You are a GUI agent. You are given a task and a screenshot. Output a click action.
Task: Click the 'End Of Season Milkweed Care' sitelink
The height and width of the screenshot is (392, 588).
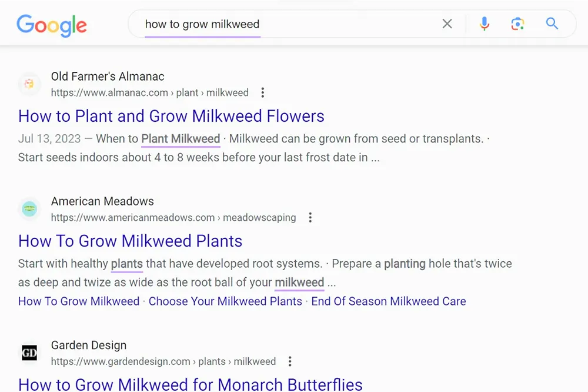388,301
